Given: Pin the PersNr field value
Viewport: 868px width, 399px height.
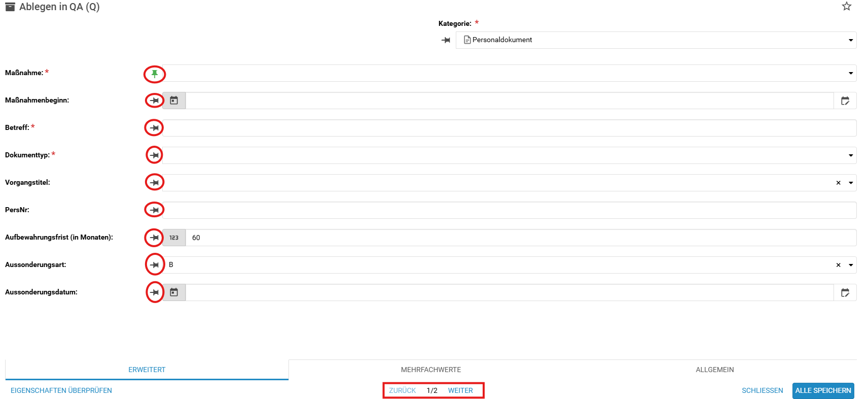Looking at the screenshot, I should click(x=155, y=210).
